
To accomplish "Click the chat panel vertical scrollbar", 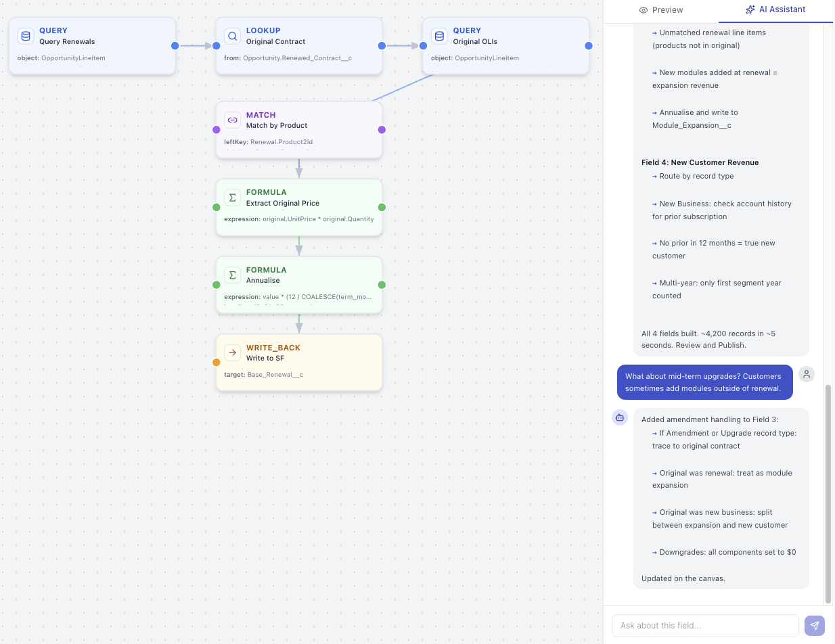I will click(x=828, y=494).
